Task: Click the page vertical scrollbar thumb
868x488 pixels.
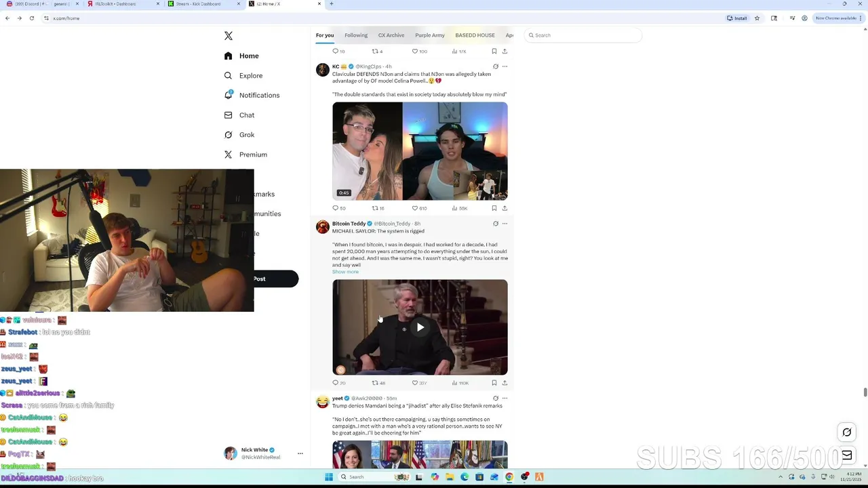Action: 865,392
